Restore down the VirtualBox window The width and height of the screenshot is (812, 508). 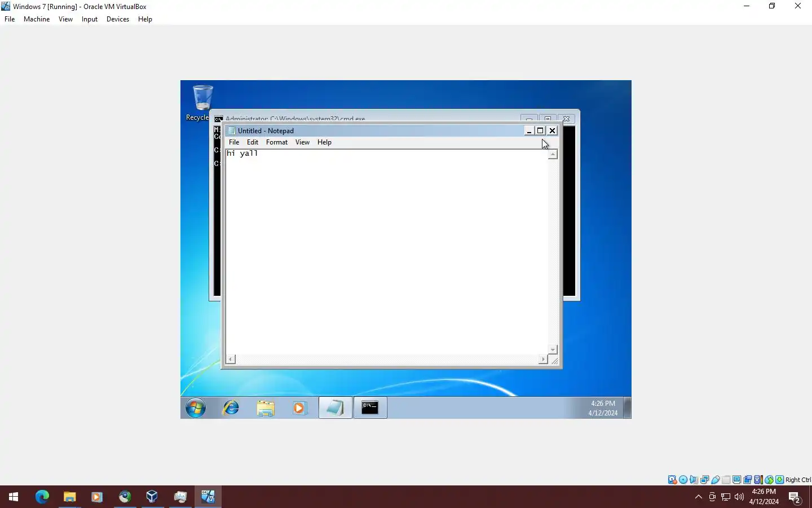pos(772,6)
